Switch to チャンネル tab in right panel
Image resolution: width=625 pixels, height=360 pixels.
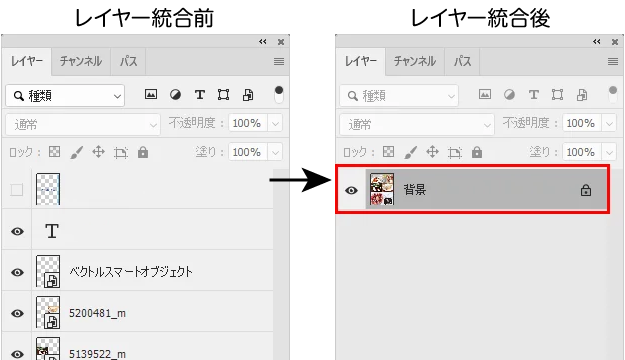(415, 61)
